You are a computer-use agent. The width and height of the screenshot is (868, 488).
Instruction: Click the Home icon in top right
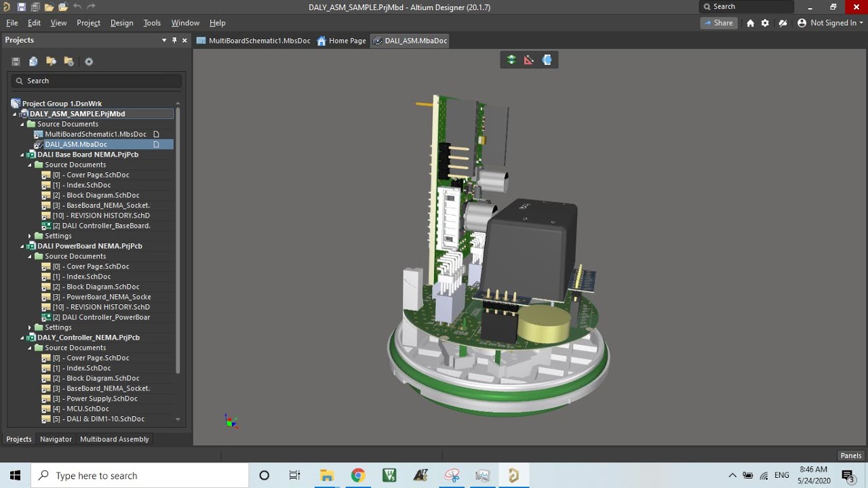tap(750, 22)
